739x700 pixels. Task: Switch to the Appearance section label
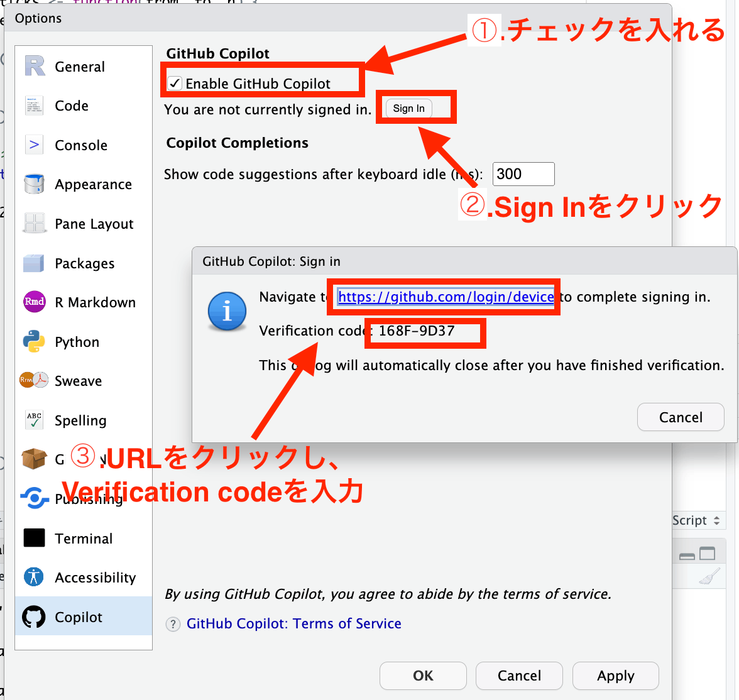[93, 184]
